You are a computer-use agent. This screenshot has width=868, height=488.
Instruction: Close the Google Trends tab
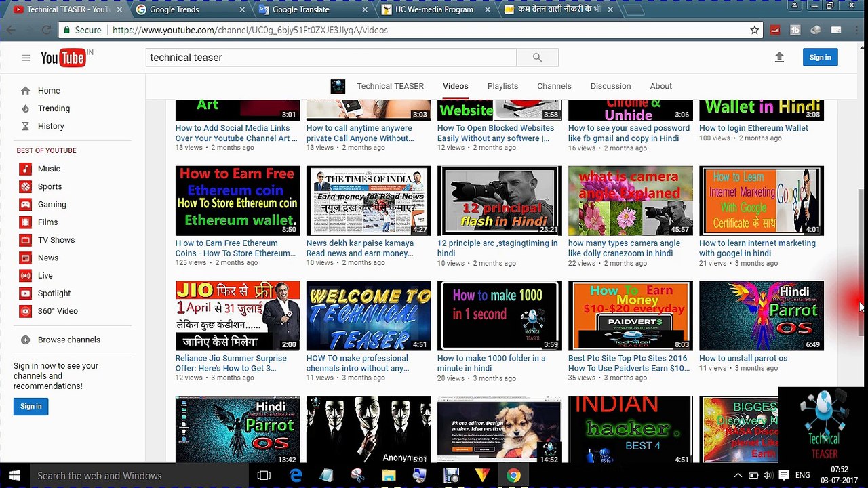(x=243, y=9)
